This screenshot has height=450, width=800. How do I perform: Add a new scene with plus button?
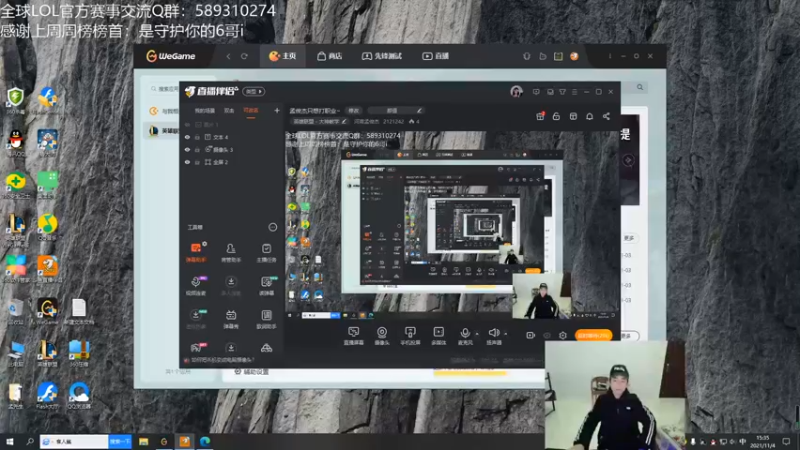click(277, 110)
